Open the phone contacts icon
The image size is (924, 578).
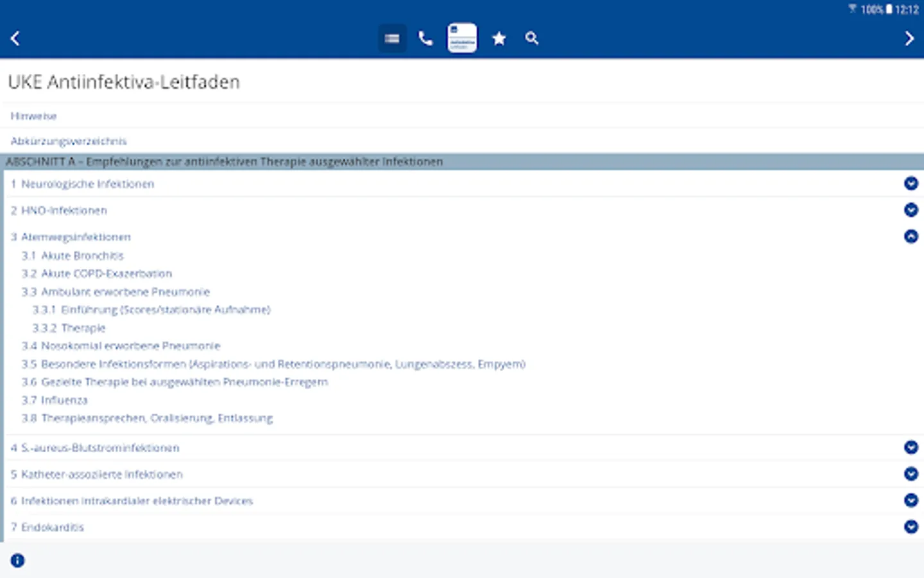pos(425,39)
